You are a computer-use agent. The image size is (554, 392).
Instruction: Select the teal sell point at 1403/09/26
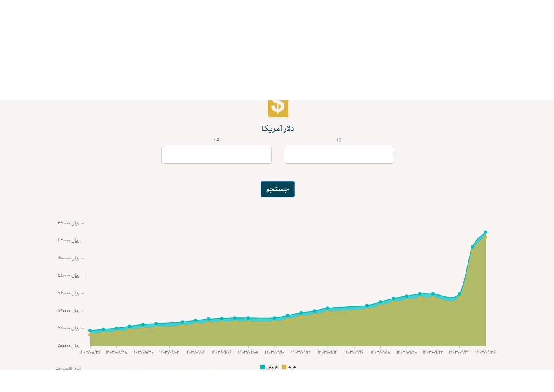pos(486,232)
